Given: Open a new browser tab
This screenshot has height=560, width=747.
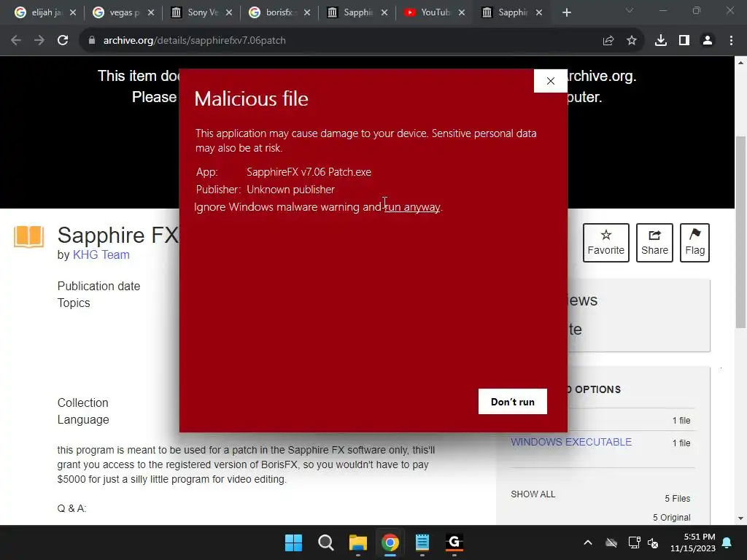Looking at the screenshot, I should pos(566,13).
